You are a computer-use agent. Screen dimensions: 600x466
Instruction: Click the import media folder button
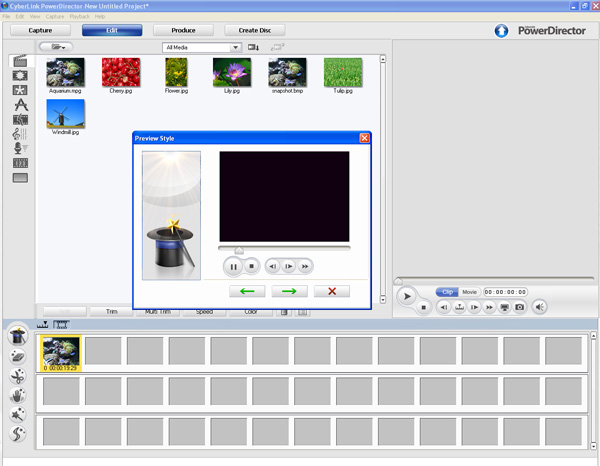tap(56, 47)
